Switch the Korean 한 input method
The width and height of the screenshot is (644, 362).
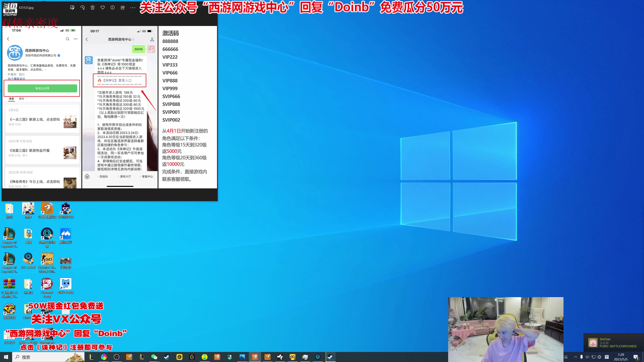tap(607, 357)
